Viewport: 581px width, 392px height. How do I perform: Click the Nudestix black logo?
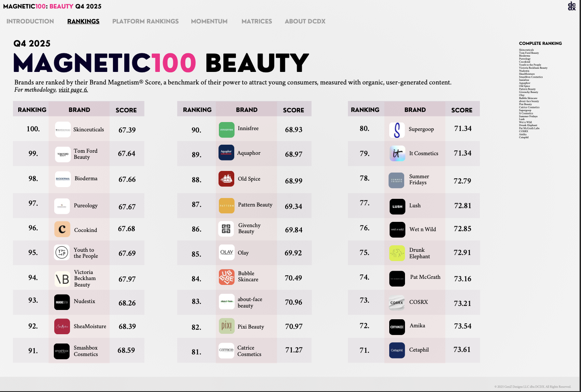pos(62,302)
